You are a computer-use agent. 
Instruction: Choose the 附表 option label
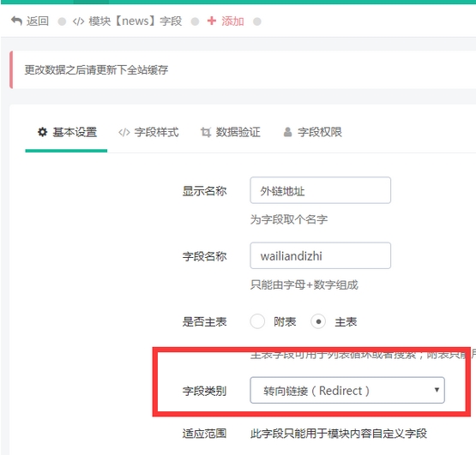285,321
